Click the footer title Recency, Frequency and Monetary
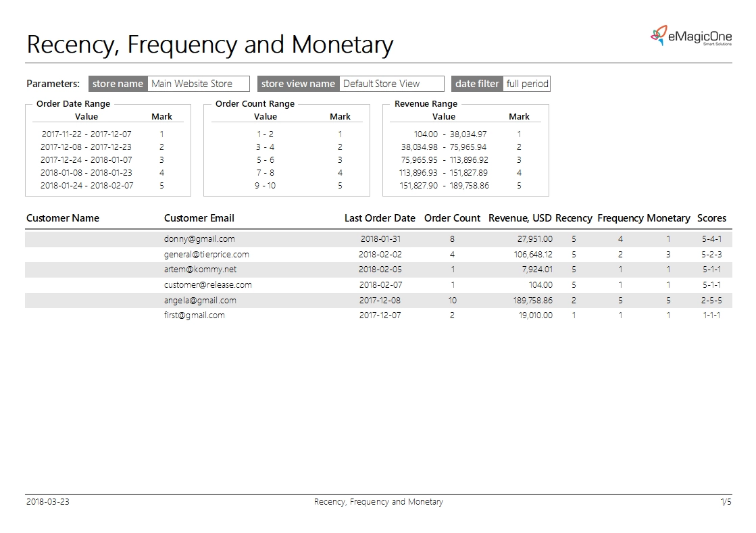Screen dimensions: 756x533 click(x=378, y=502)
